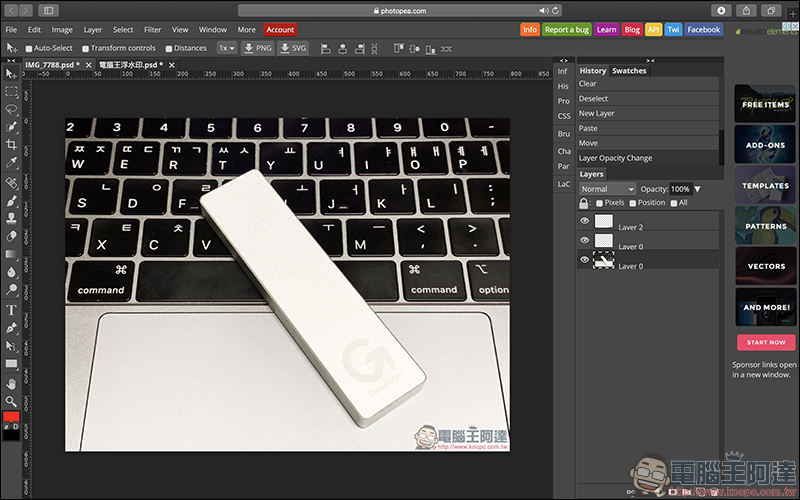Click the red Account button
The image size is (800, 500).
280,30
